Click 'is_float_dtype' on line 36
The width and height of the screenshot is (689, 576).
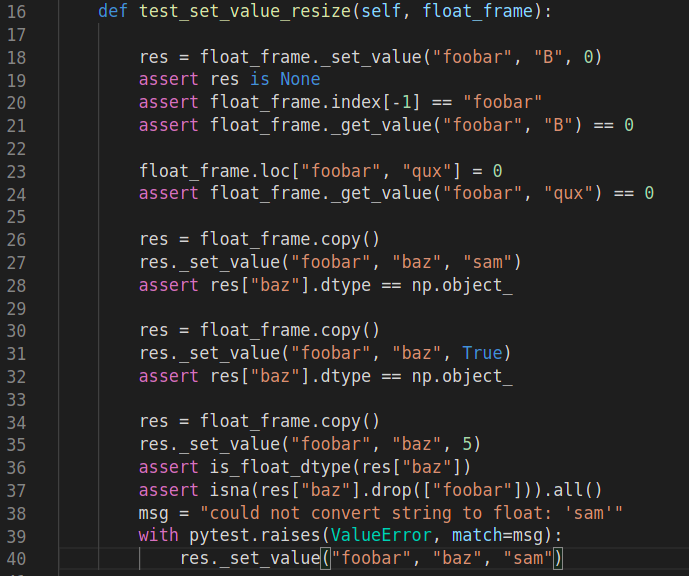(x=280, y=467)
